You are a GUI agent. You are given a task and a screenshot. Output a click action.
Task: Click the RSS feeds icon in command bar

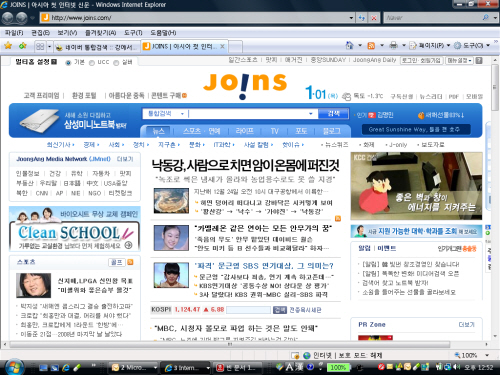point(371,46)
